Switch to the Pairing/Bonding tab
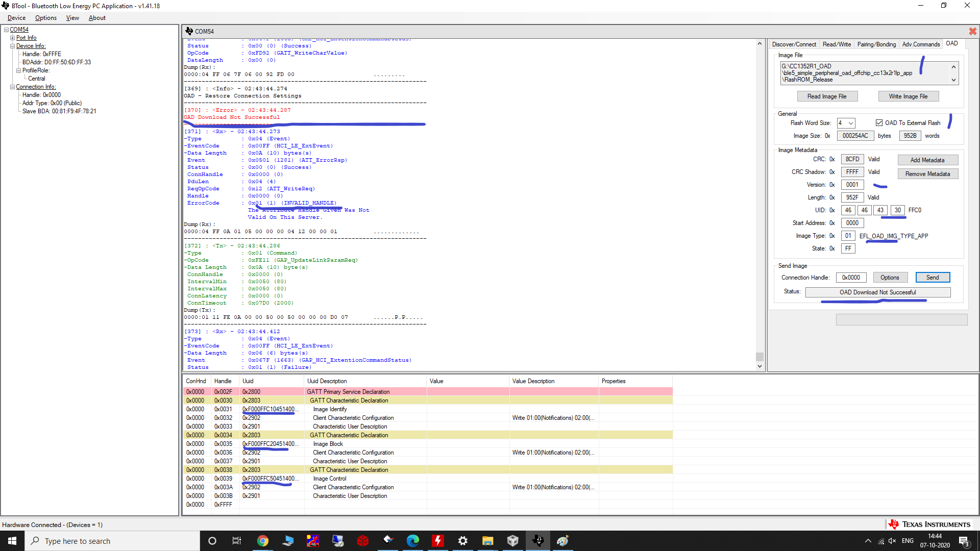 tap(876, 44)
